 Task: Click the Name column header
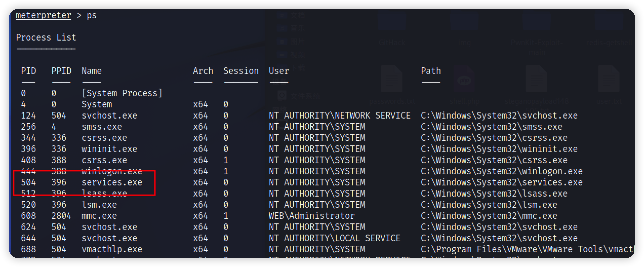[x=92, y=71]
